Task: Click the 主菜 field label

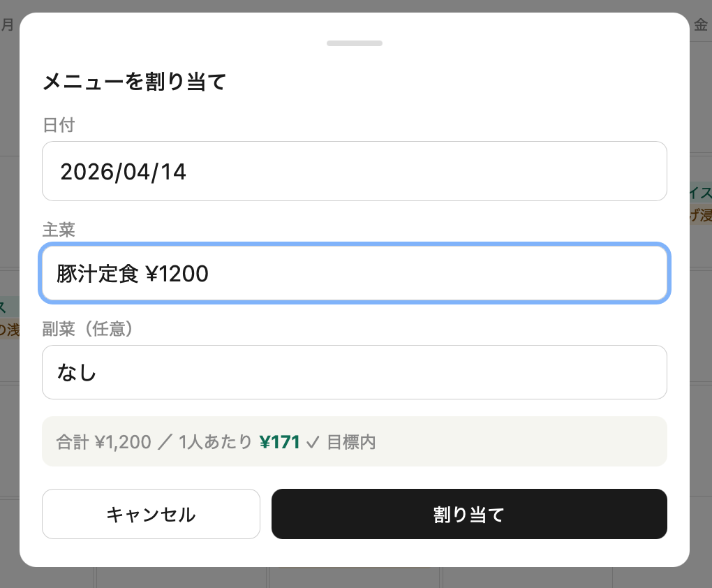Action: [59, 228]
